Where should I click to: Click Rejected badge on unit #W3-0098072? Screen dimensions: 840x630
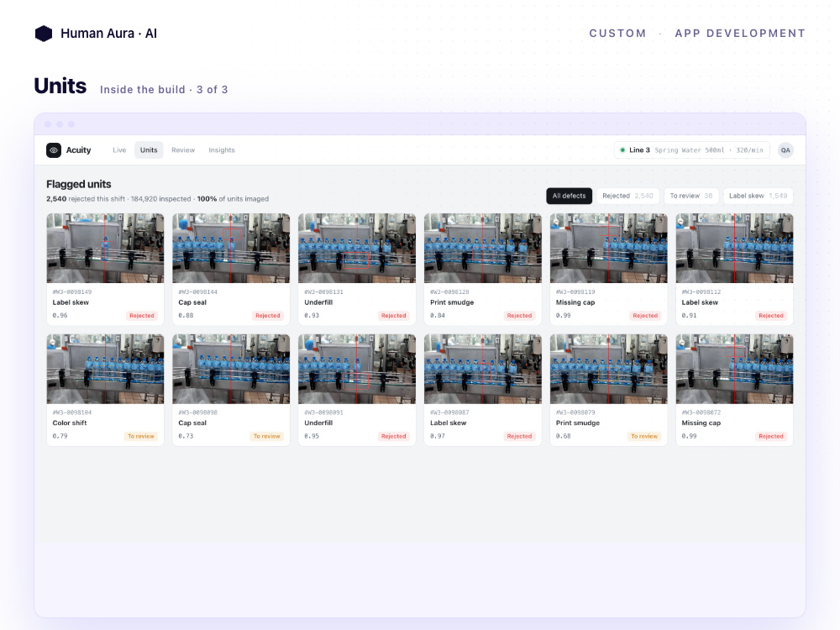pos(771,436)
